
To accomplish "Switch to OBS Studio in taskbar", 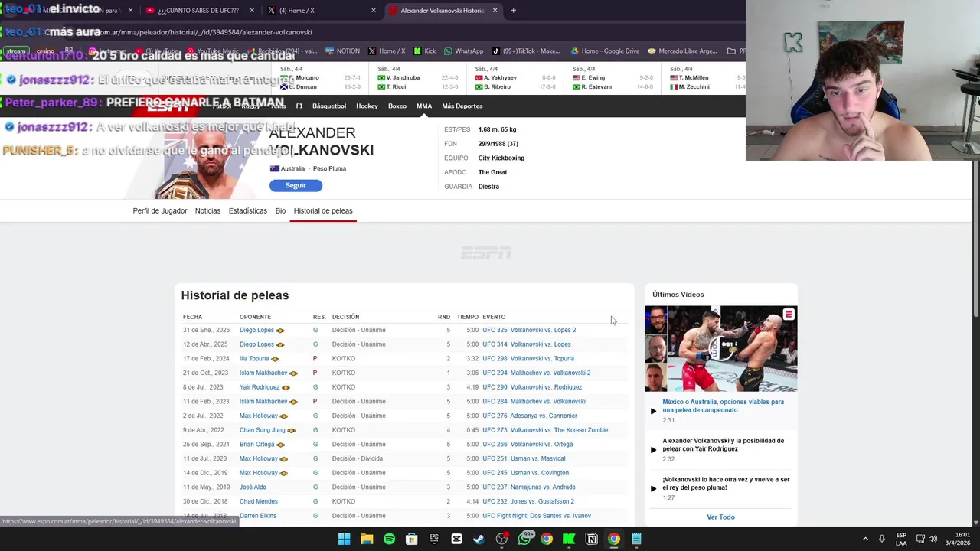I will tap(501, 539).
